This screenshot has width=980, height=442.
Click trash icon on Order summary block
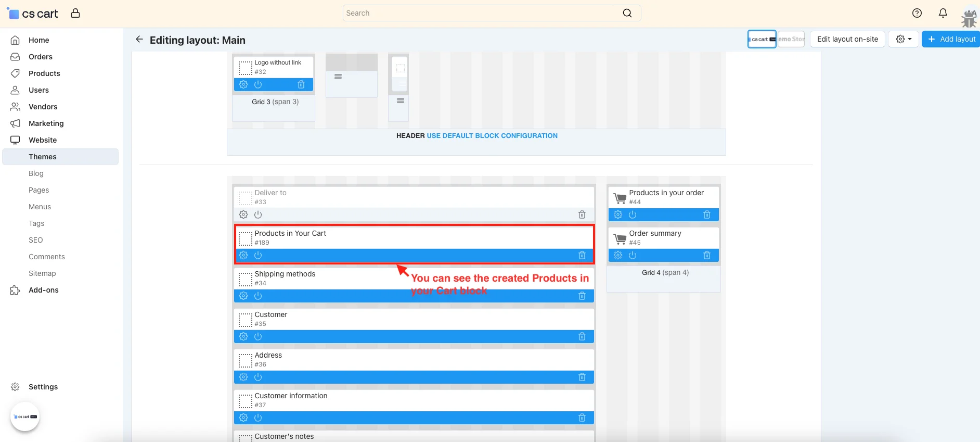point(707,255)
